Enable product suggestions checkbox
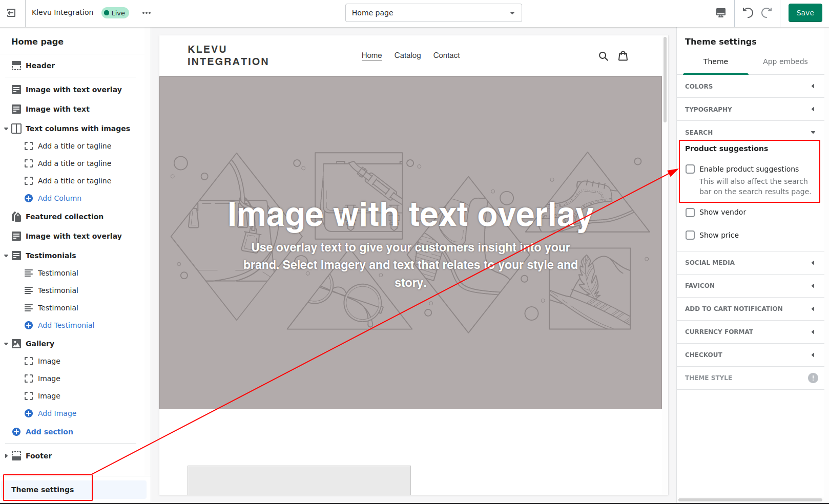 click(690, 169)
